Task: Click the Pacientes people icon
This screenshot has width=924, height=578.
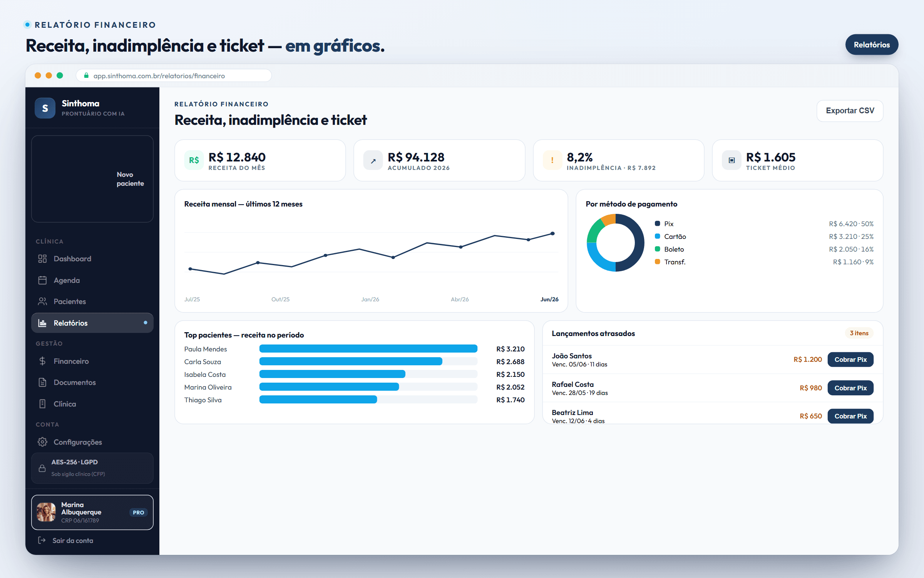Action: point(42,301)
